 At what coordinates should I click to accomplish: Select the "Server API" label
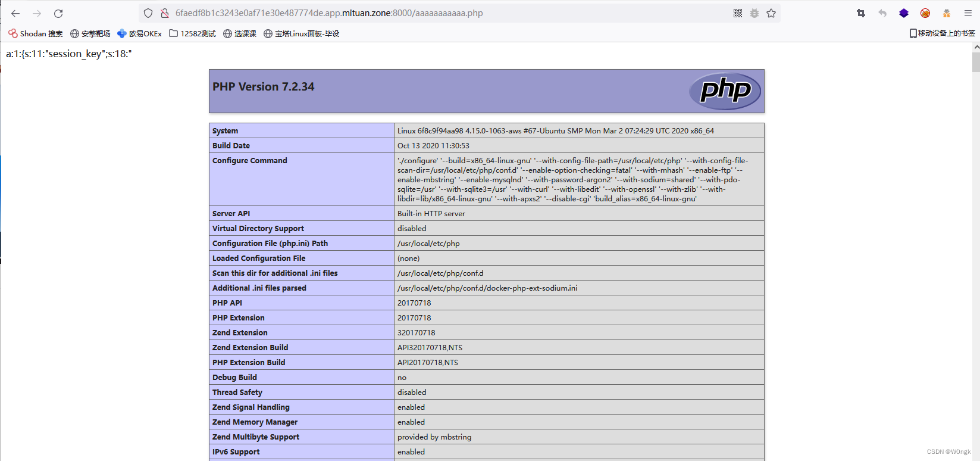click(x=231, y=214)
